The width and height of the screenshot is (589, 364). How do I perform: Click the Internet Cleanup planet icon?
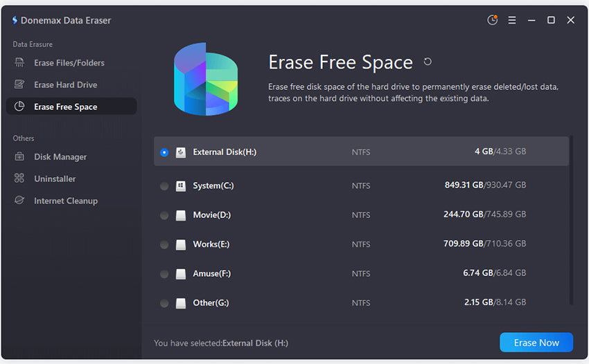(19, 201)
